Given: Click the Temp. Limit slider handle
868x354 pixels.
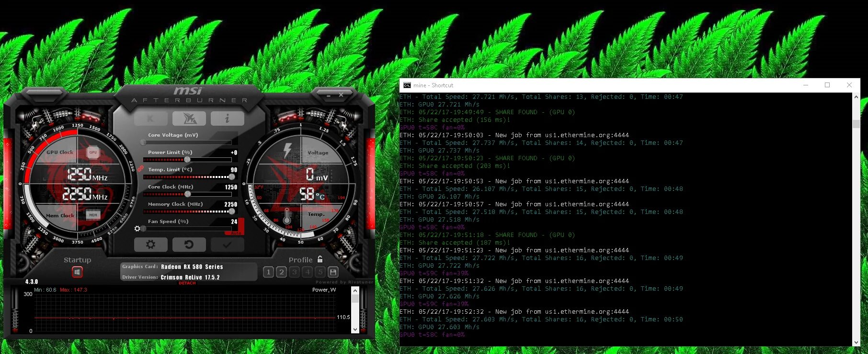Looking at the screenshot, I should coord(232,177).
